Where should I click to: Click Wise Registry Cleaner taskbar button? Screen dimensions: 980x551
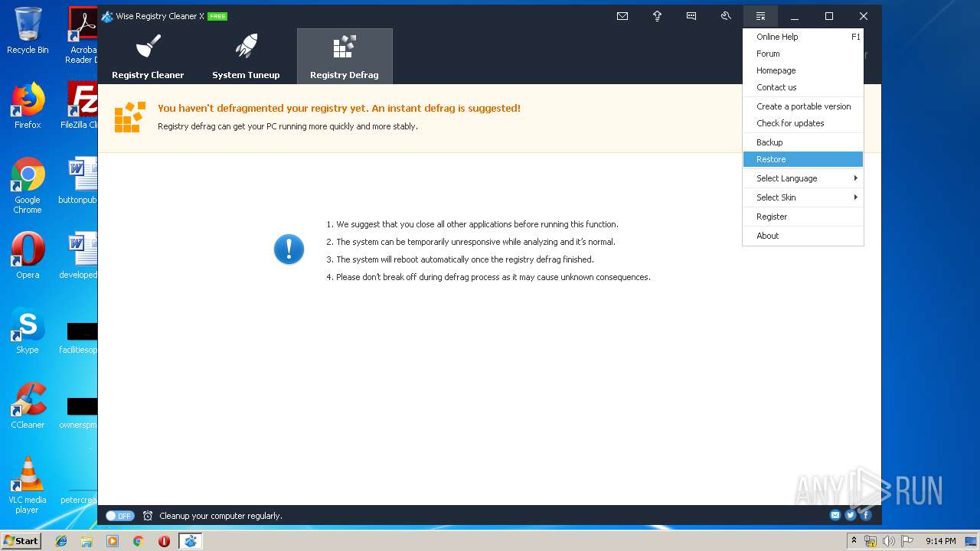[x=191, y=541]
